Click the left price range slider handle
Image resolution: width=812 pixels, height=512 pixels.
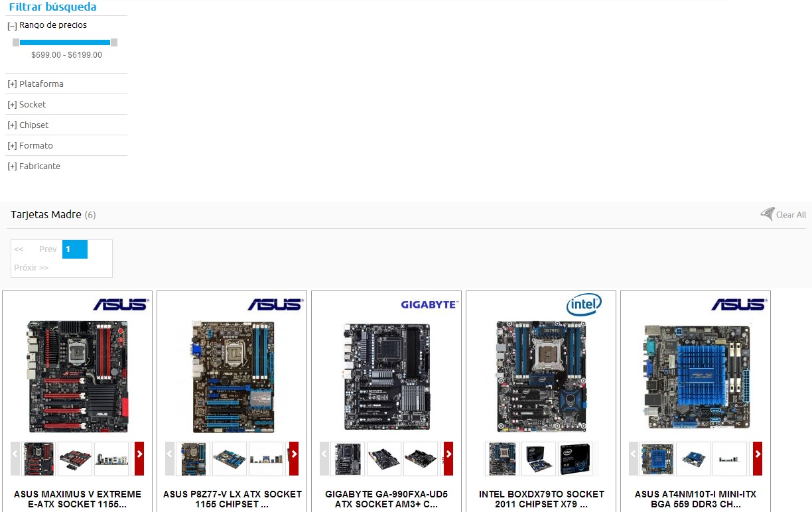pos(16,42)
